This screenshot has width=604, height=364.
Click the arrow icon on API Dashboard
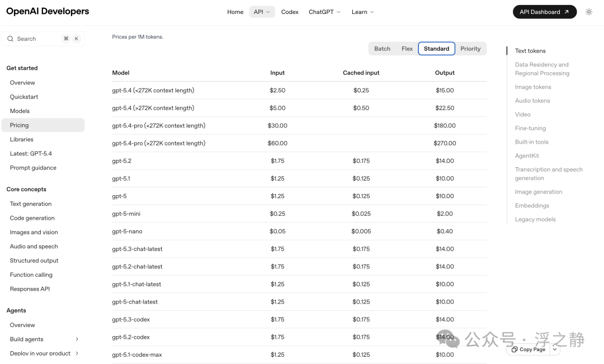567,12
